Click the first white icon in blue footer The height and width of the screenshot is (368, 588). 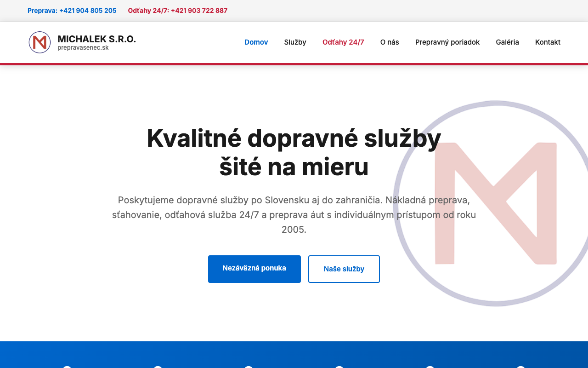pyautogui.click(x=67, y=367)
